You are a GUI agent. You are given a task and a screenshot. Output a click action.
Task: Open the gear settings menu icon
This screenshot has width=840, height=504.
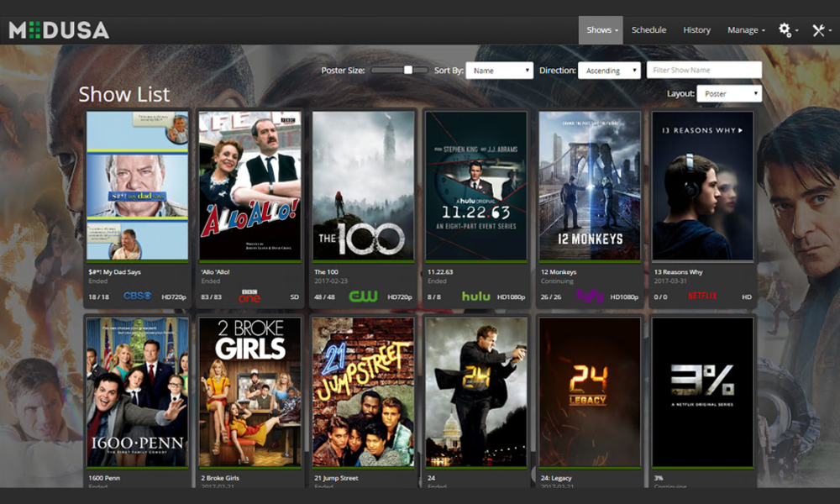[785, 30]
